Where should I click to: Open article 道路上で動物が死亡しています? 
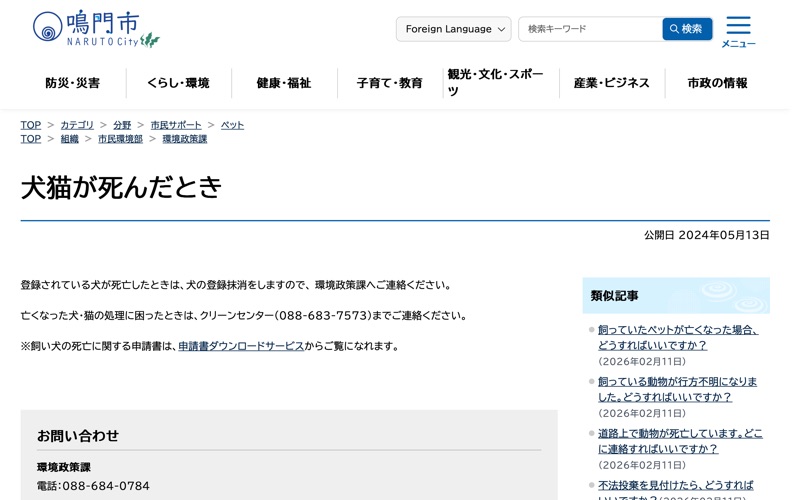tap(680, 441)
